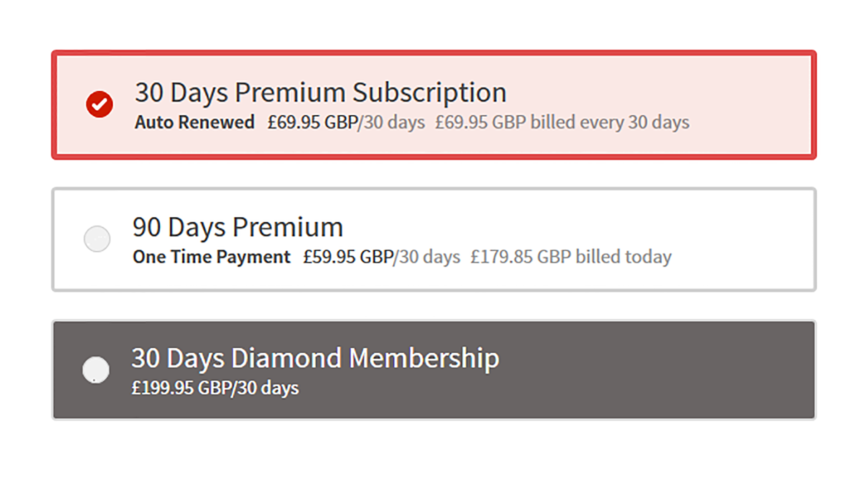Click the 'Auto Renewed' label
868x488 pixels.
point(194,122)
